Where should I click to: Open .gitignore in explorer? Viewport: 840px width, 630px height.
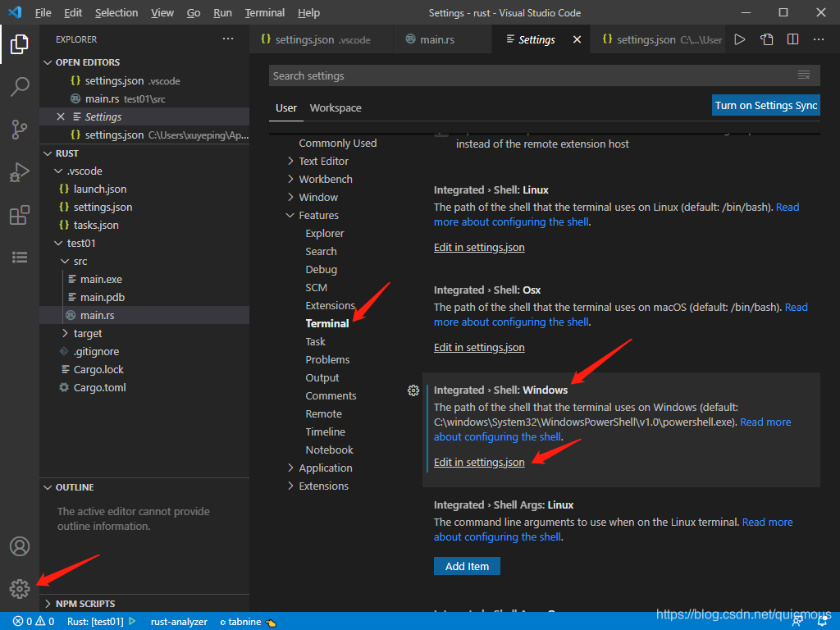(96, 351)
